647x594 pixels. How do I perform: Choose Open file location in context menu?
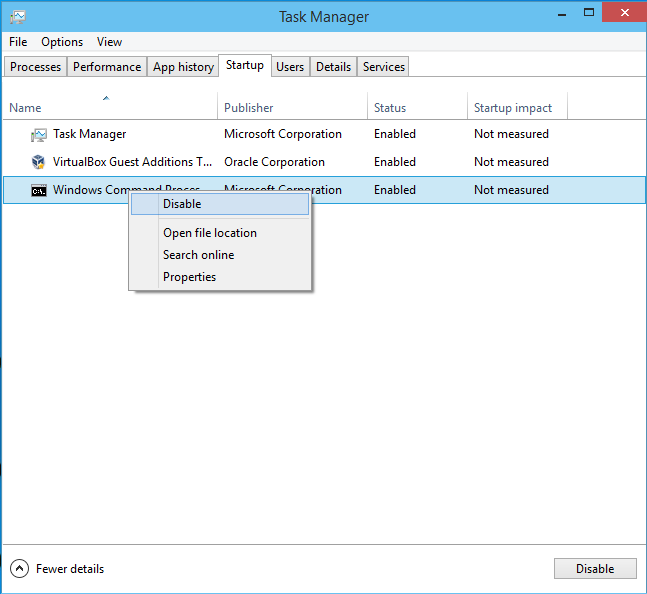[220, 233]
